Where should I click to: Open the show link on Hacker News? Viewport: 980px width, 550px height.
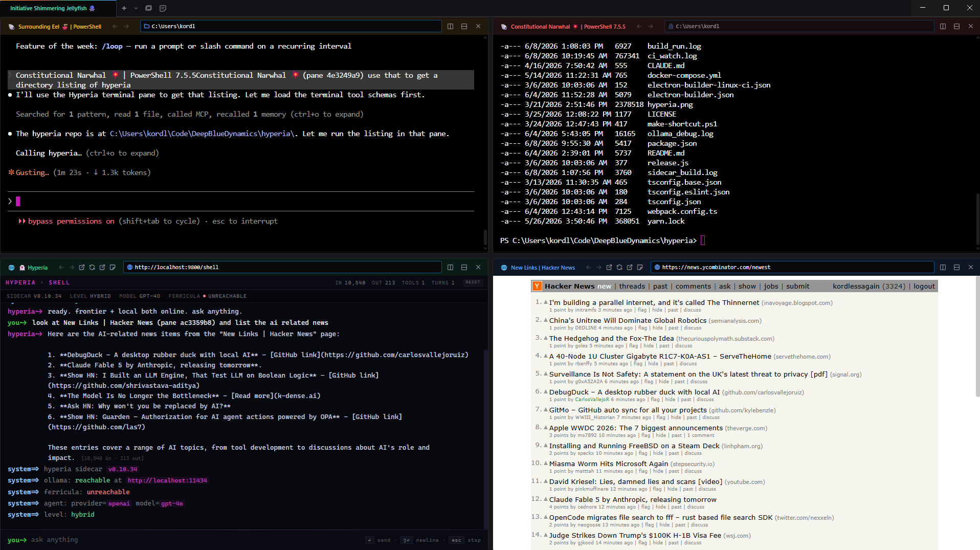747,287
